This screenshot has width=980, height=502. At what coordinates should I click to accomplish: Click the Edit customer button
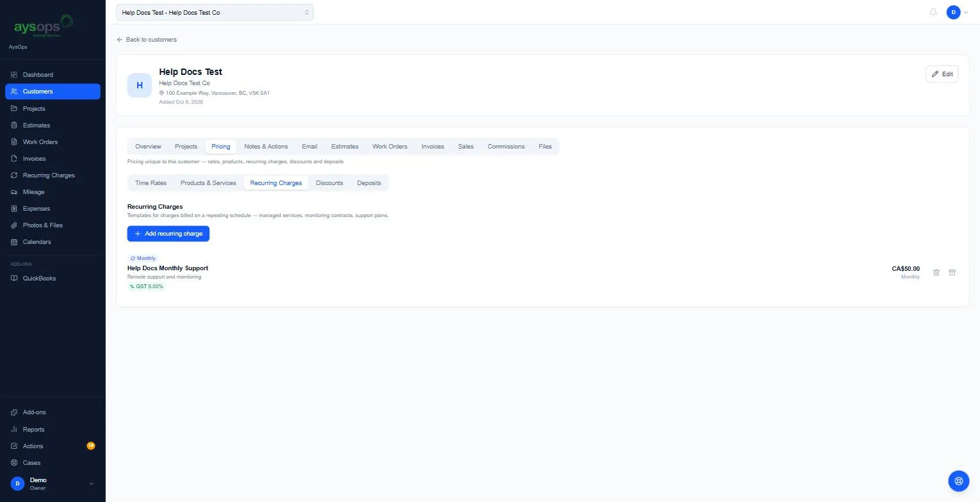point(942,74)
